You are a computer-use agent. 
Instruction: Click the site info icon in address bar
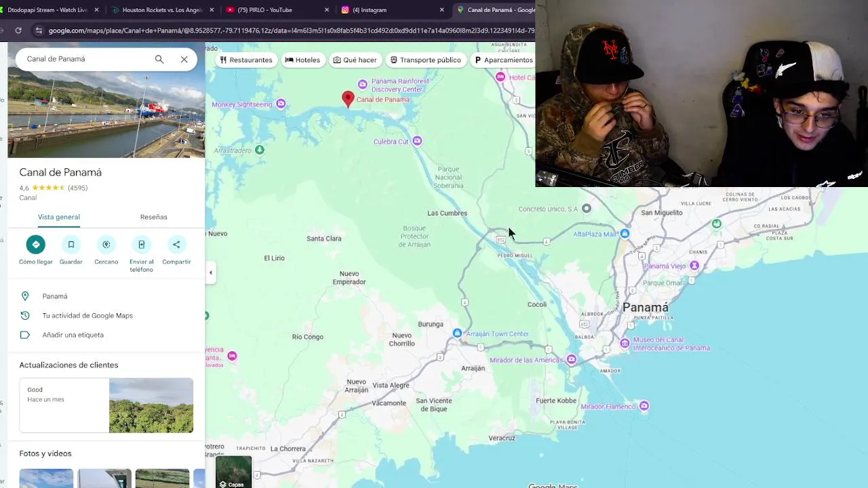(x=39, y=30)
